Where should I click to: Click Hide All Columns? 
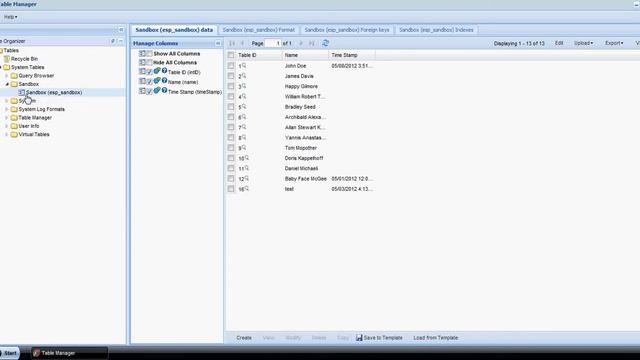point(175,62)
